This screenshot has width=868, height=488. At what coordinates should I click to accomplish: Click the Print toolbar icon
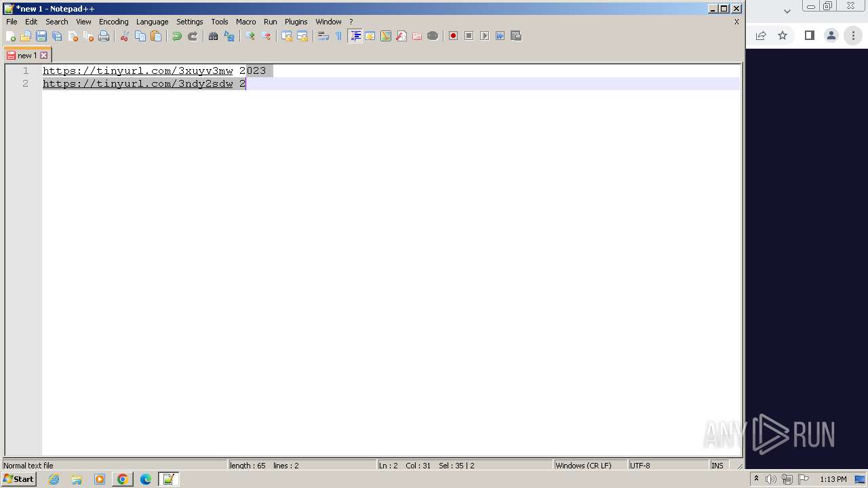click(104, 36)
